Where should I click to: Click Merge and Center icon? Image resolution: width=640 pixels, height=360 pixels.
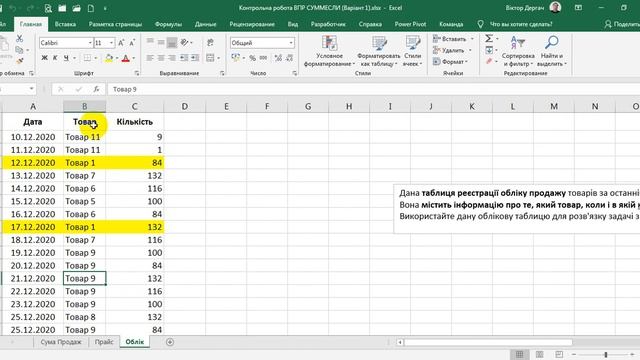(x=210, y=58)
